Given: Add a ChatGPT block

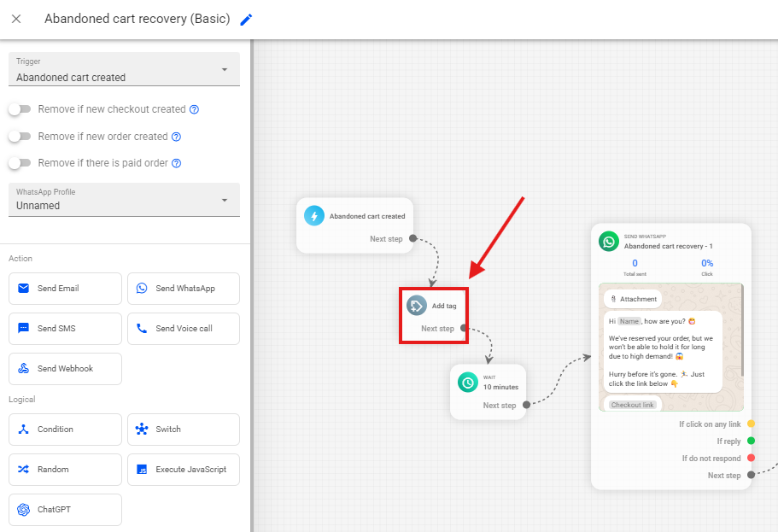Looking at the screenshot, I should pyautogui.click(x=65, y=510).
